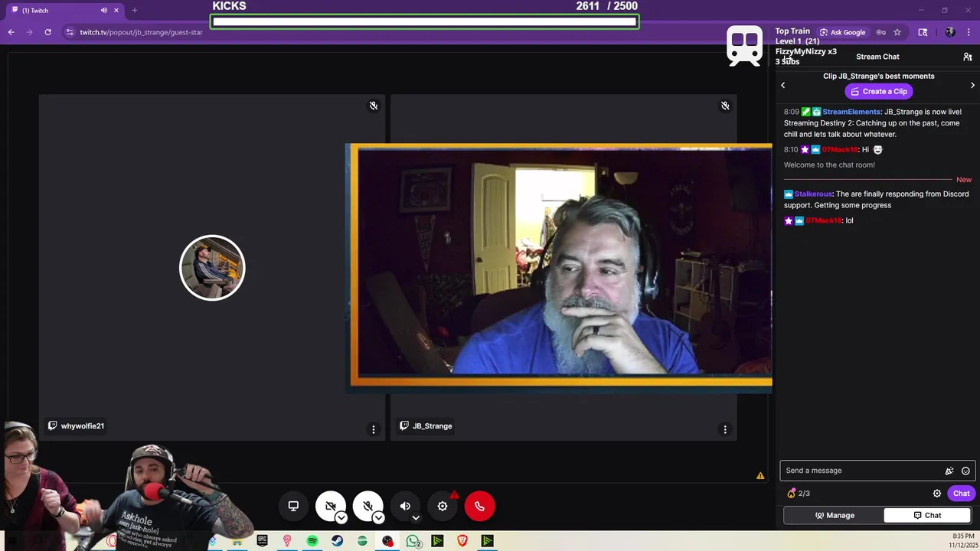Click Ask Google lens button
Screen dimensions: 980x551
pos(842,32)
